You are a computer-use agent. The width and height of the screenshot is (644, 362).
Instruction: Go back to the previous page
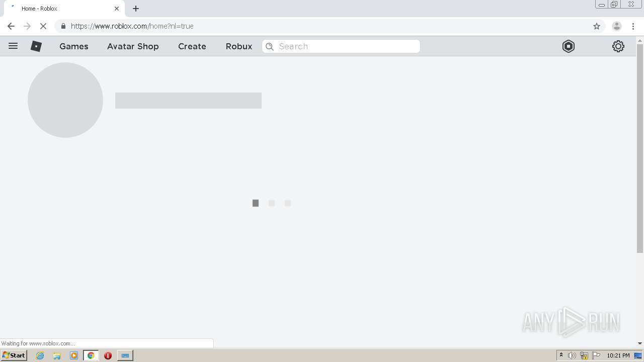coord(11,26)
